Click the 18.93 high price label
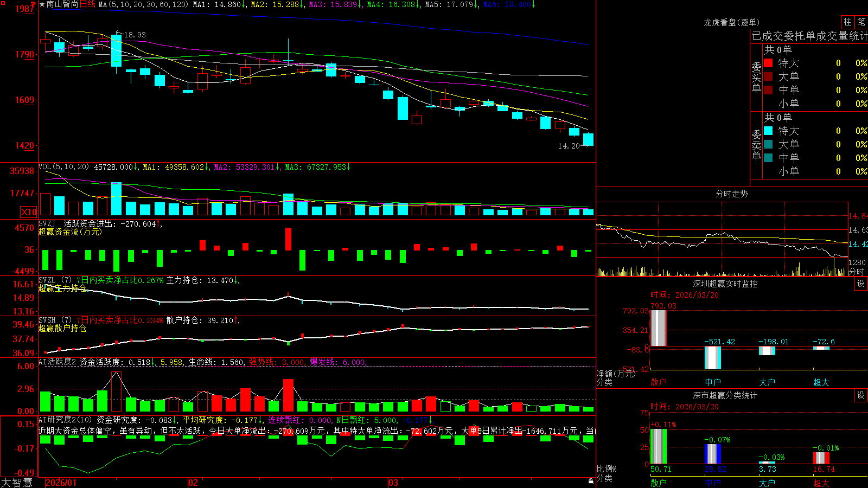The image size is (868, 488). tap(135, 35)
